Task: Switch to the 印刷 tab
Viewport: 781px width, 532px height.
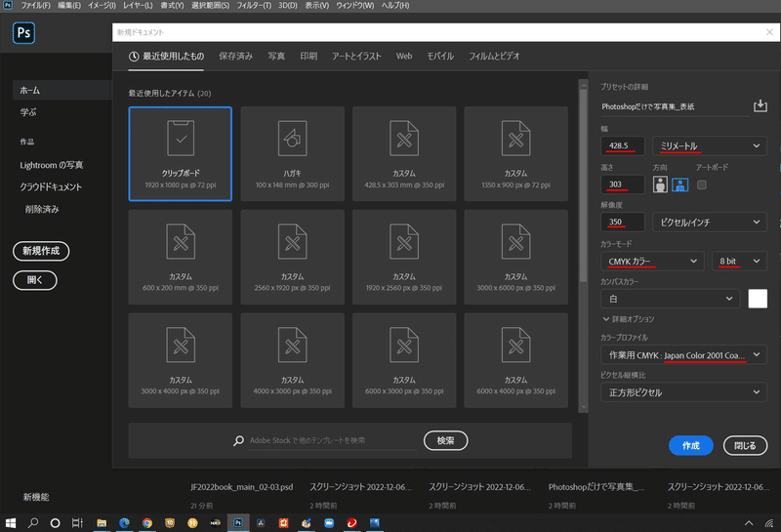Action: pos(308,57)
